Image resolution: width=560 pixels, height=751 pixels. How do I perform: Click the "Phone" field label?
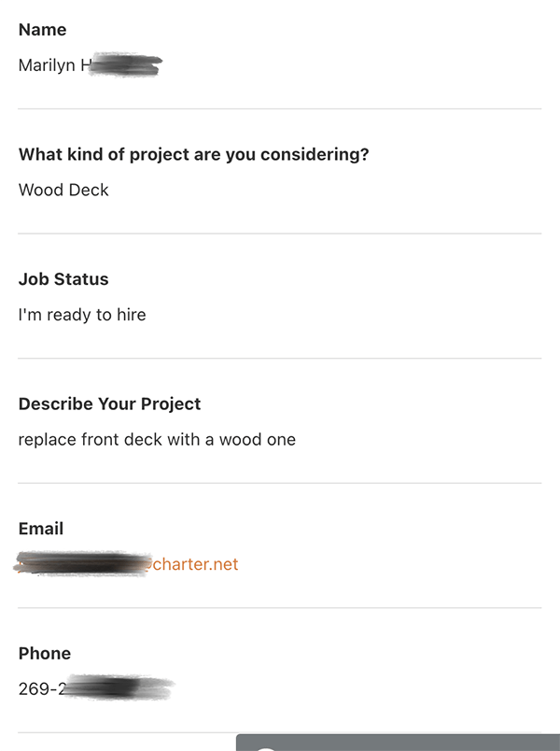click(x=45, y=653)
